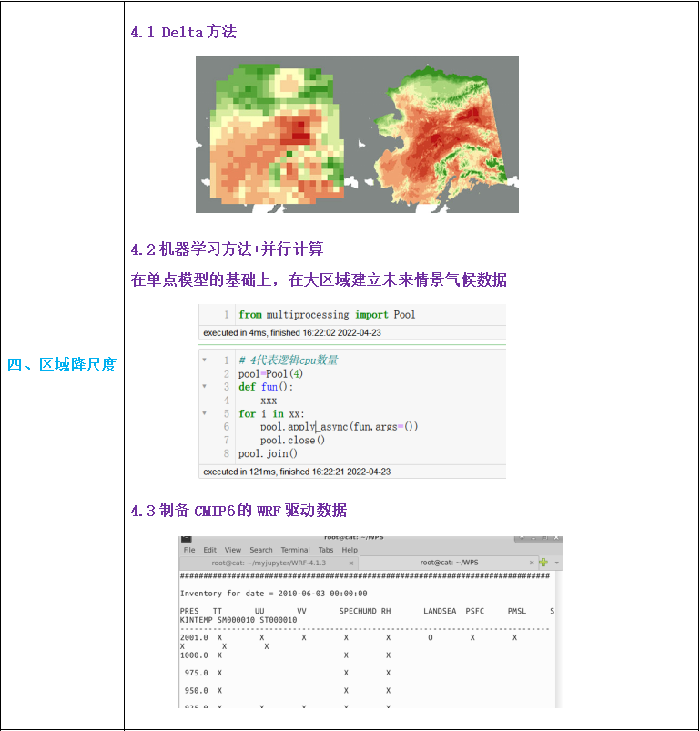Viewport: 700px width, 731px height.
Task: Open the Tabs menu in terminal
Action: tap(326, 550)
